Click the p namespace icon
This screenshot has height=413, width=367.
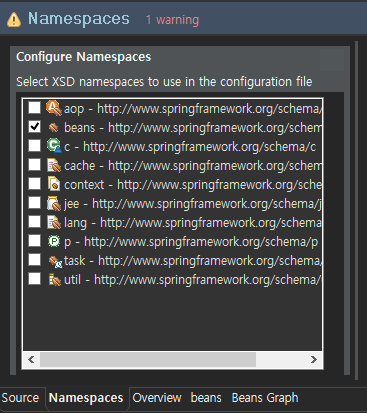click(54, 241)
